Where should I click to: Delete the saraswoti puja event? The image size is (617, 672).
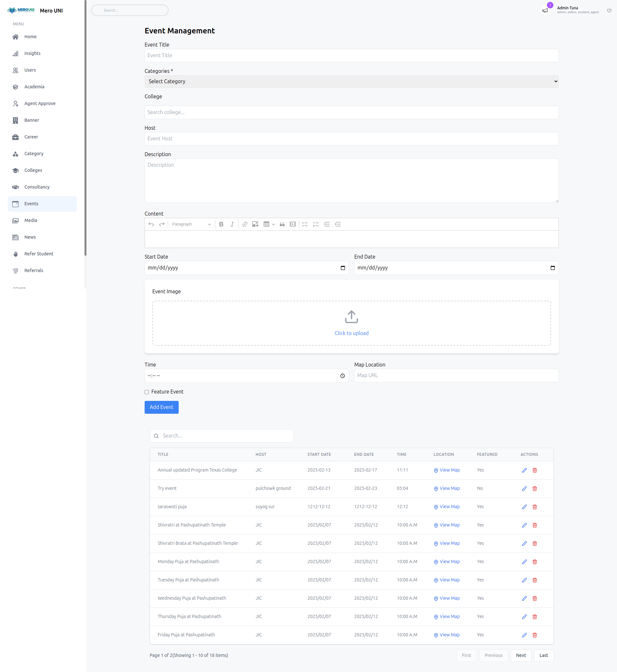click(534, 507)
